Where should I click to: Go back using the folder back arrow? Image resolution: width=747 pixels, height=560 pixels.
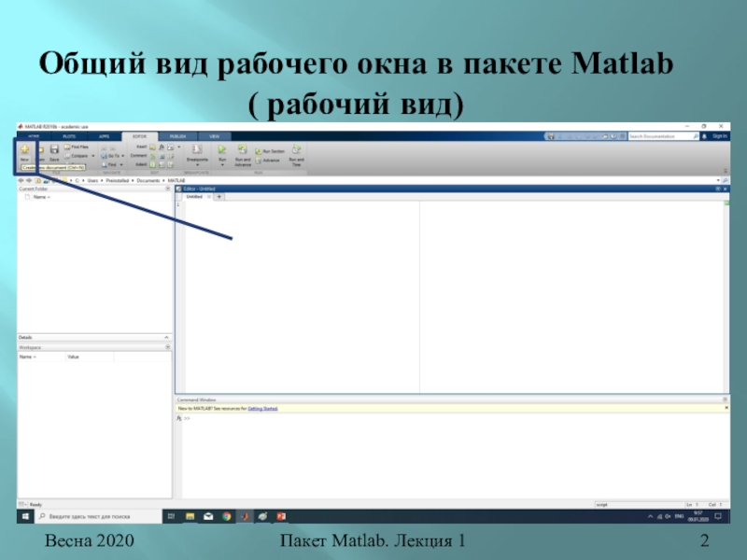pos(21,180)
